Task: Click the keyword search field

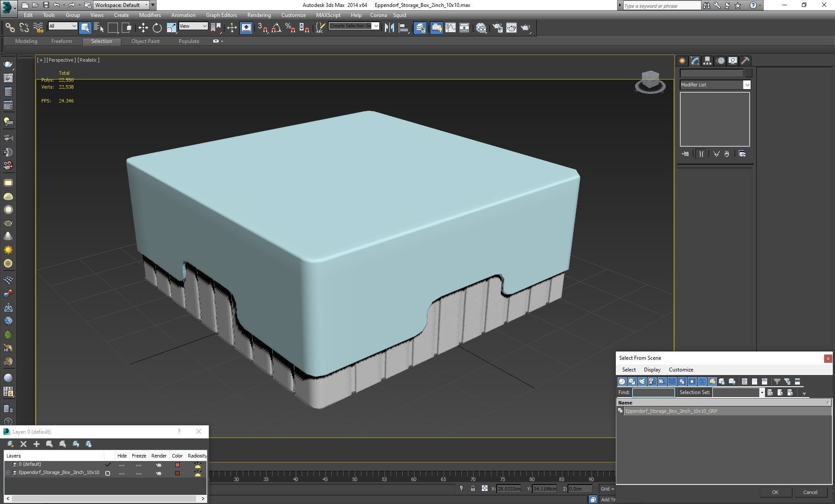Action: coord(662,6)
